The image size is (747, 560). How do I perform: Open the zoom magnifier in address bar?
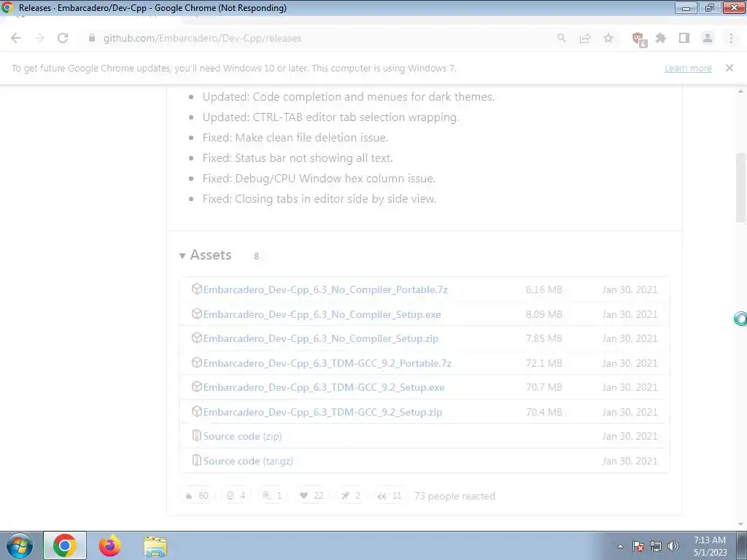coord(562,38)
